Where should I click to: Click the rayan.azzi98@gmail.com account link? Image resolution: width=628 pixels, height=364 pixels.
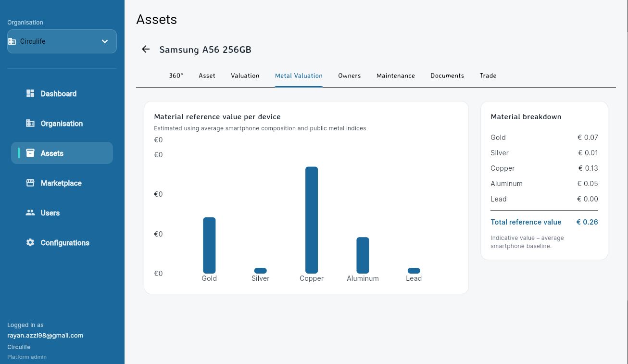45,335
